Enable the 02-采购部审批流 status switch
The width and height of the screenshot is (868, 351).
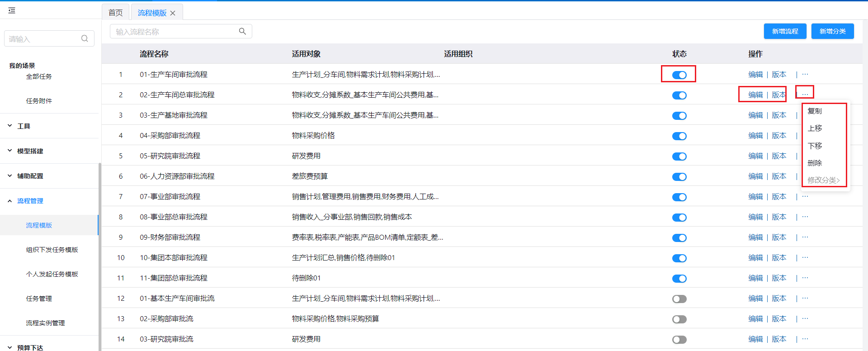click(x=679, y=319)
